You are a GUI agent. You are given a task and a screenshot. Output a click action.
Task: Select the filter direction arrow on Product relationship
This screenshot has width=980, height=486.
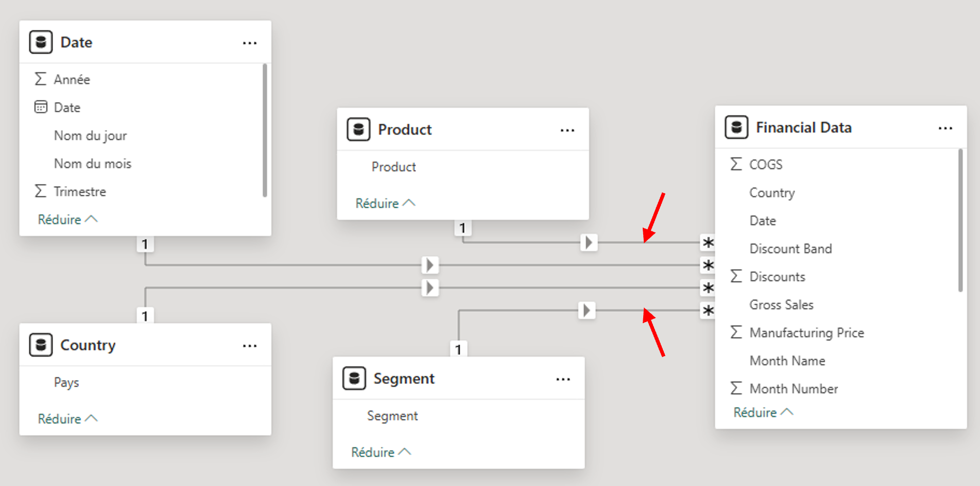pyautogui.click(x=589, y=242)
